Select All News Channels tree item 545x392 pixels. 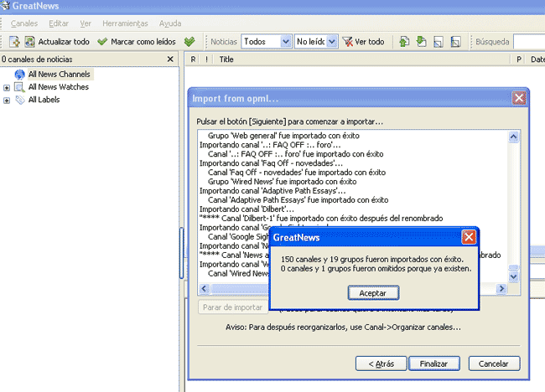[x=59, y=74]
